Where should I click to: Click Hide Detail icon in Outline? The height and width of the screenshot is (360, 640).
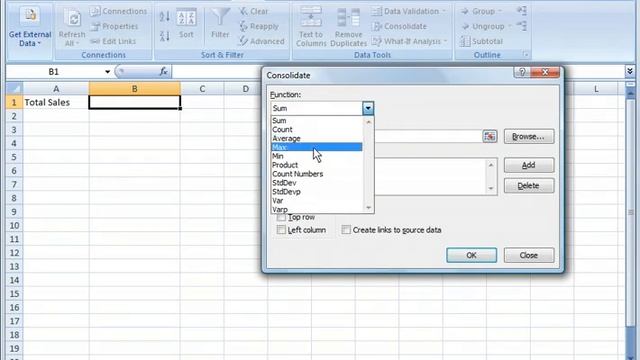point(522,27)
